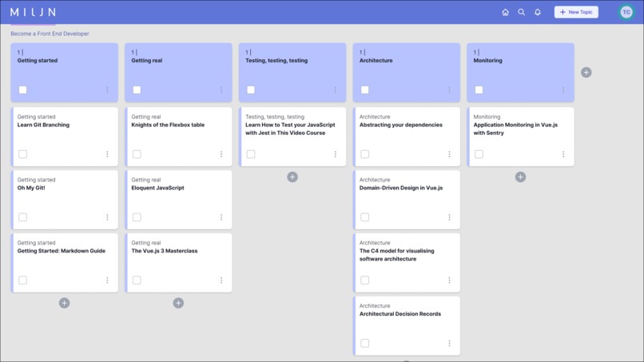Open options for Eloquent JavaScript card
This screenshot has width=644, height=362.
pyautogui.click(x=221, y=217)
